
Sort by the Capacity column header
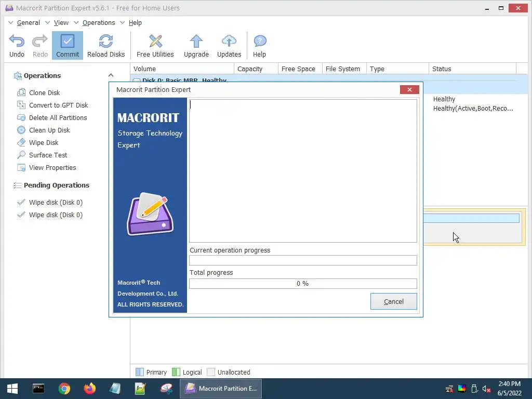pos(256,69)
